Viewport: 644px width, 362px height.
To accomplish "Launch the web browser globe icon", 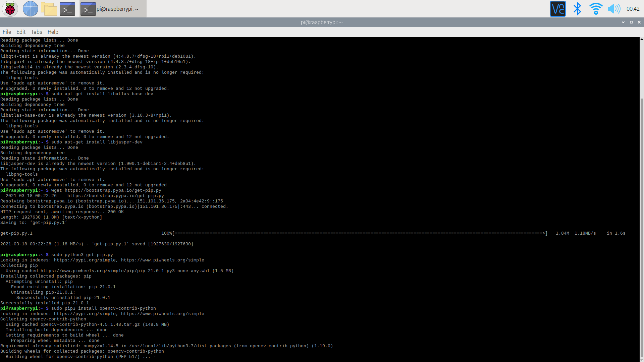I will point(30,9).
